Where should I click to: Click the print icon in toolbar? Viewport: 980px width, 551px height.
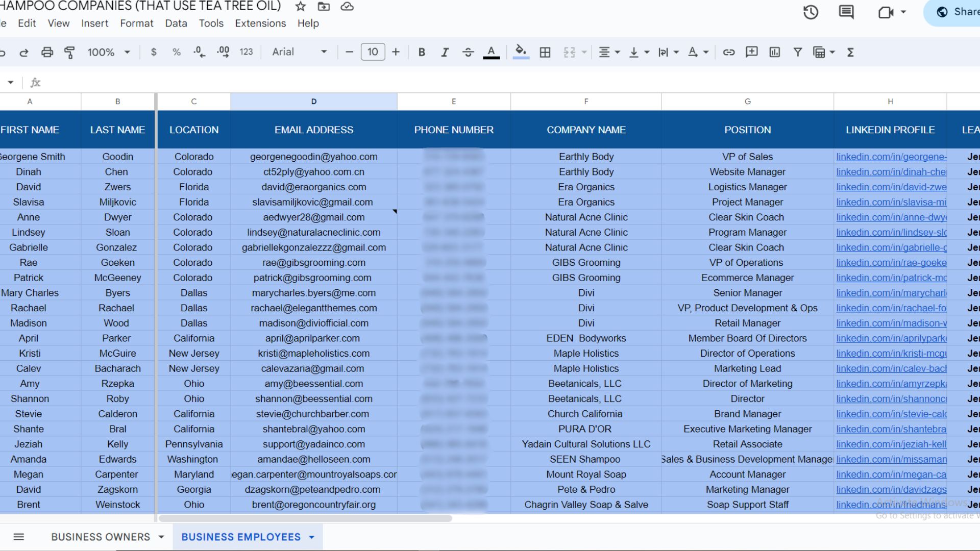tap(47, 52)
